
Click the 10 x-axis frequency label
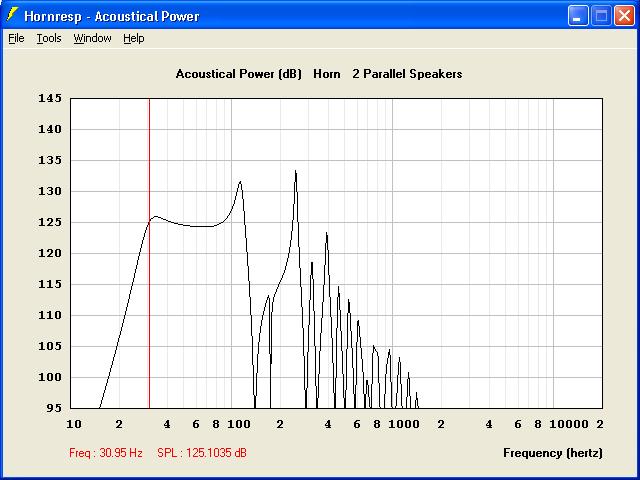(x=73, y=424)
